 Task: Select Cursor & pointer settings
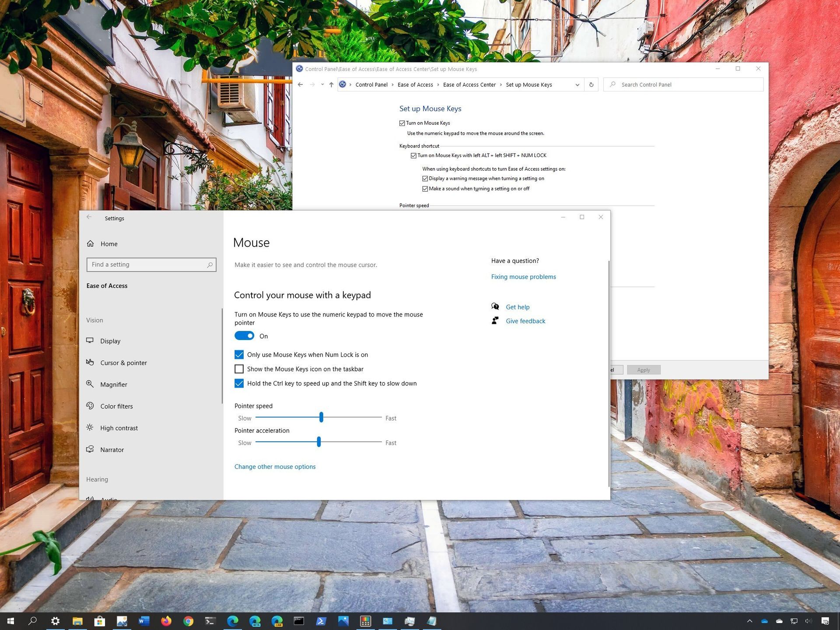click(123, 363)
